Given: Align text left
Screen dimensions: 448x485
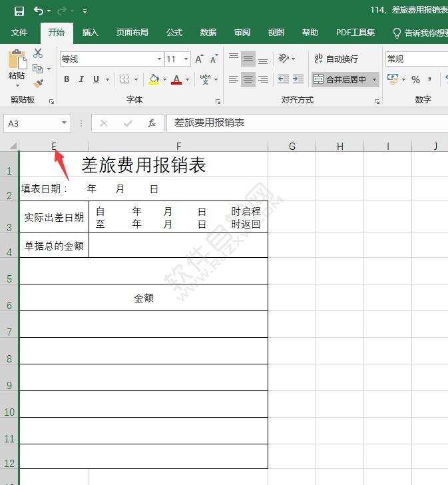Looking at the screenshot, I should 234,79.
